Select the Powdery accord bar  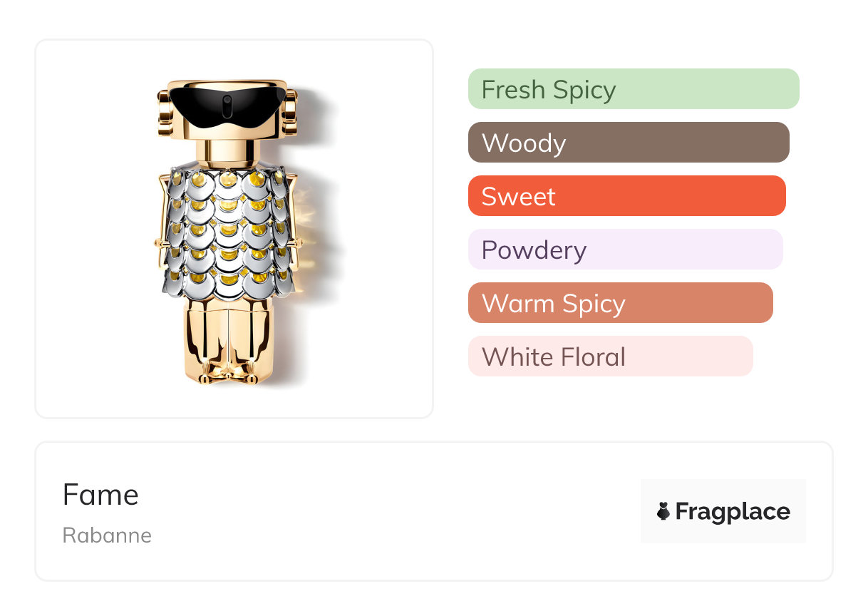[x=625, y=250]
